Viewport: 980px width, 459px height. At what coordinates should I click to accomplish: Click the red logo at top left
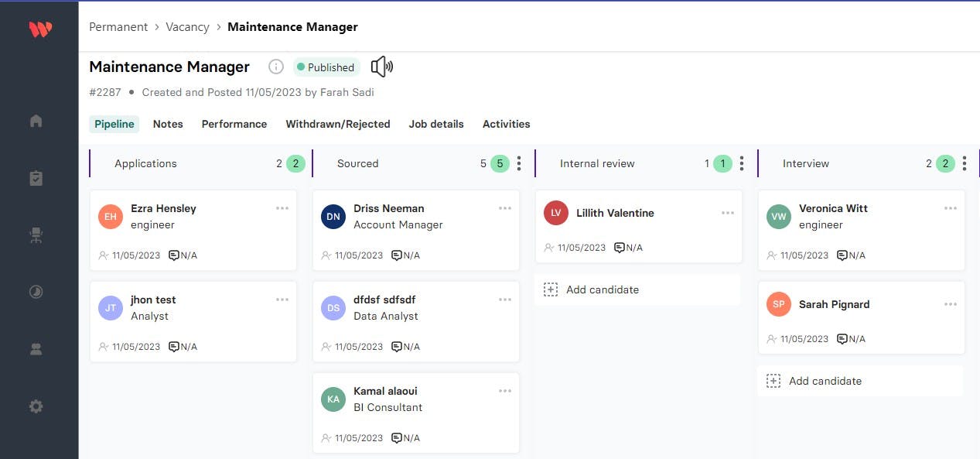pos(40,29)
